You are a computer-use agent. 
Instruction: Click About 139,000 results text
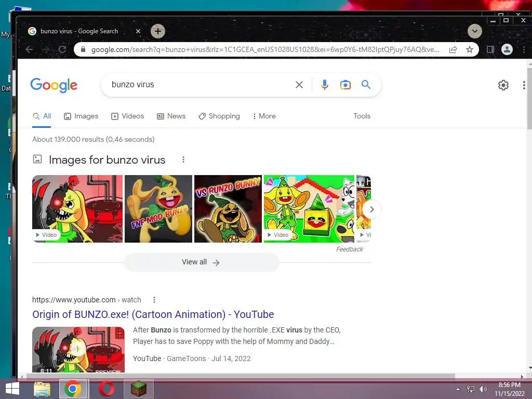pos(94,139)
